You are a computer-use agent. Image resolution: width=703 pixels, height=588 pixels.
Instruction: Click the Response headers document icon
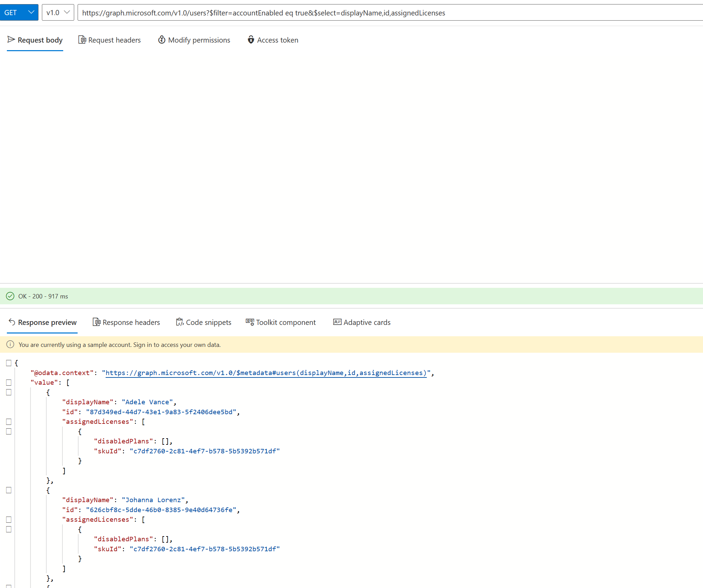pyautogui.click(x=96, y=322)
